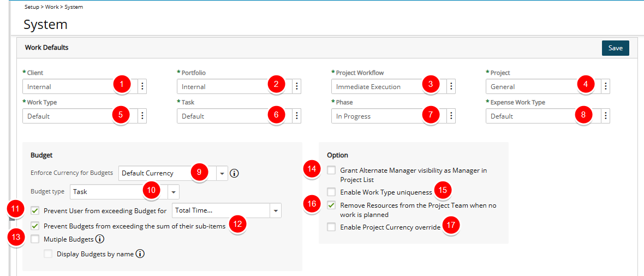Viewport: 644px width, 276px height.
Task: Click the Task field's three-dot icon
Action: tap(297, 116)
